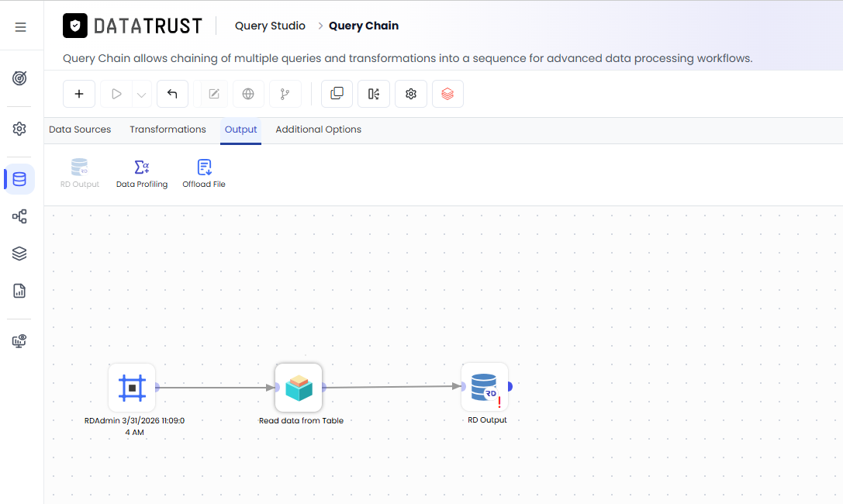Select the Data Profiling output option

142,174
